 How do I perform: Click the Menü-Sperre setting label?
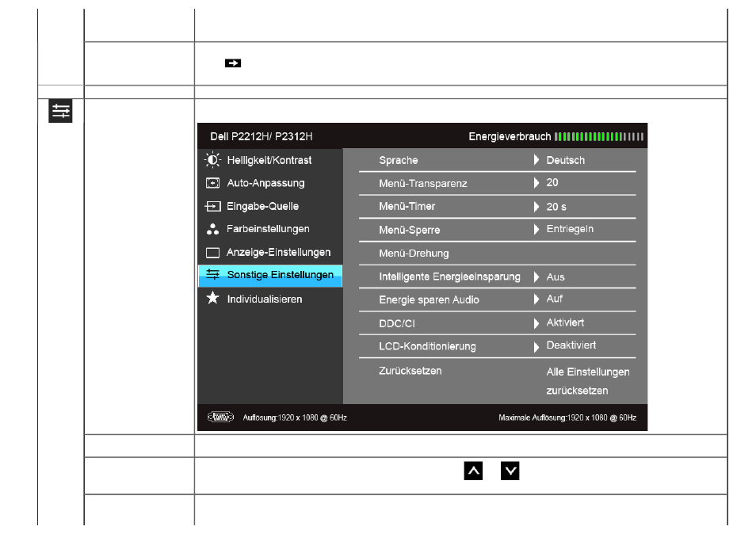click(410, 230)
